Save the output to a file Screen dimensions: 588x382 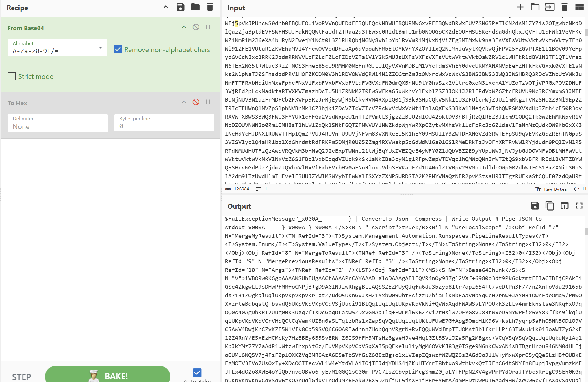[535, 206]
